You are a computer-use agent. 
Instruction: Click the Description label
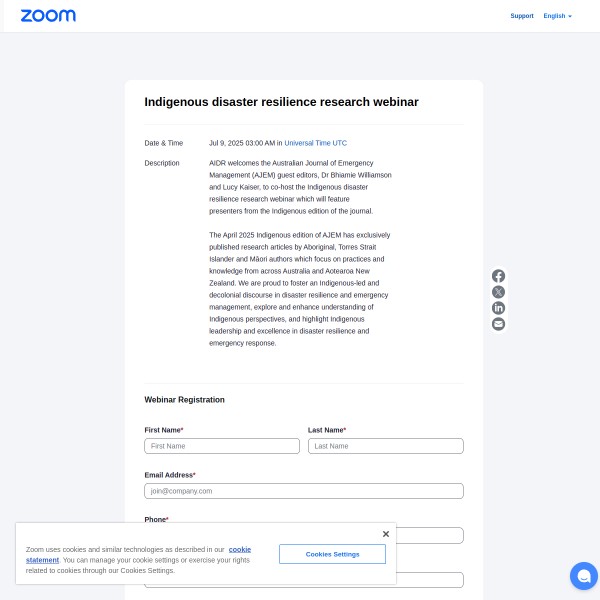[162, 163]
